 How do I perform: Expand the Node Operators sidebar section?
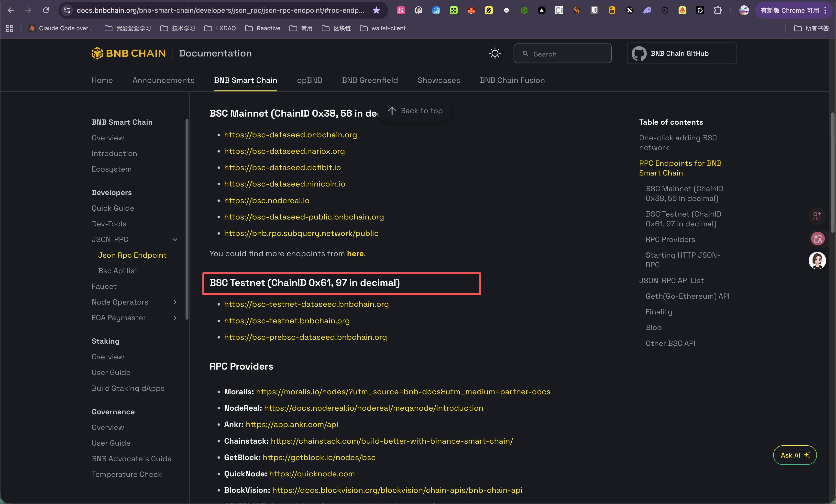(x=175, y=302)
